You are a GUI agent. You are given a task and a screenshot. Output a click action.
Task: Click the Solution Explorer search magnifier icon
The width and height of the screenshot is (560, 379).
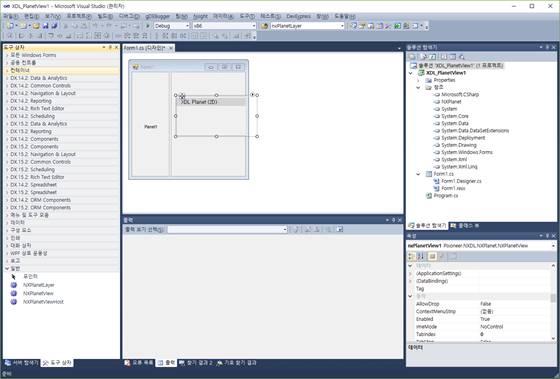(x=462, y=57)
